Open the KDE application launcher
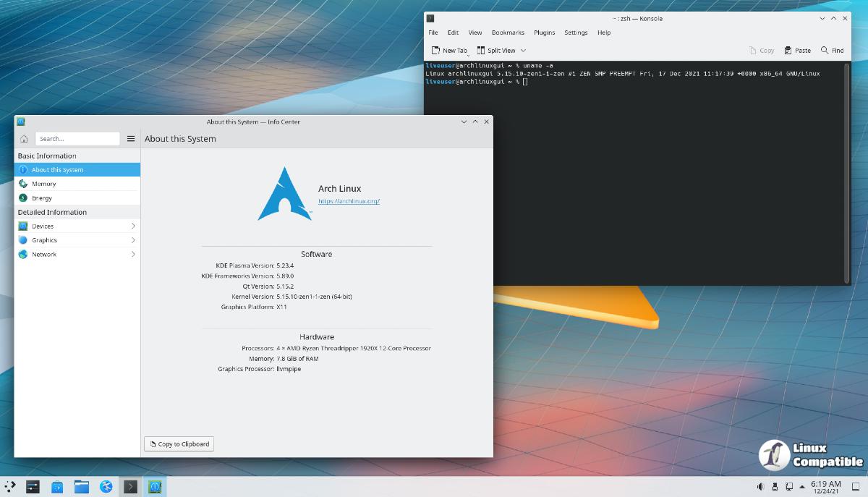The height and width of the screenshot is (497, 868). point(9,487)
